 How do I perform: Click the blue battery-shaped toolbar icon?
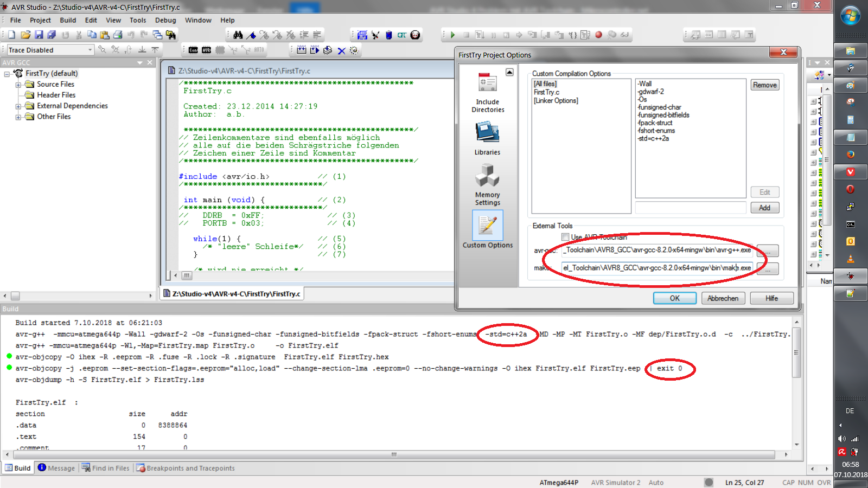(x=388, y=35)
